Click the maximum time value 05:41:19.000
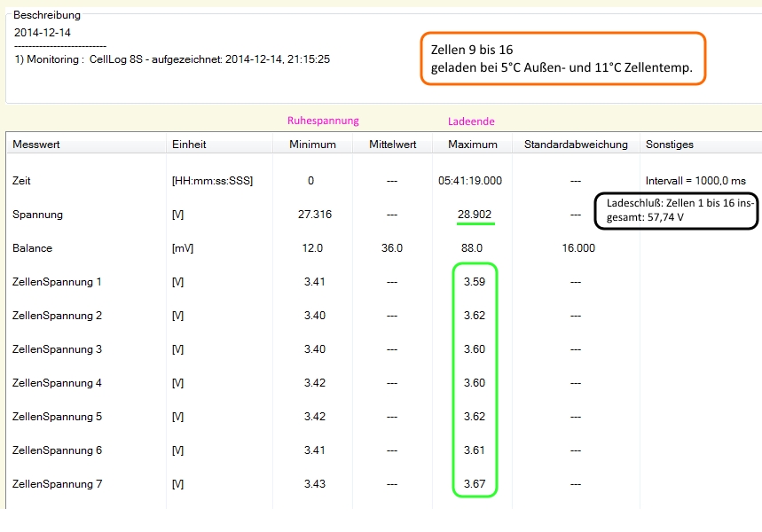The height and width of the screenshot is (532, 762). point(470,181)
